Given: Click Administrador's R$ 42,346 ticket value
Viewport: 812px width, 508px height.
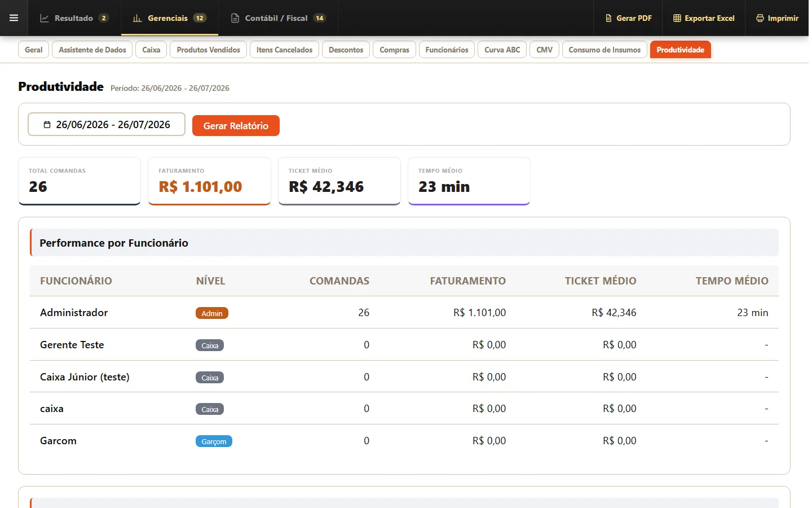Looking at the screenshot, I should coord(614,313).
